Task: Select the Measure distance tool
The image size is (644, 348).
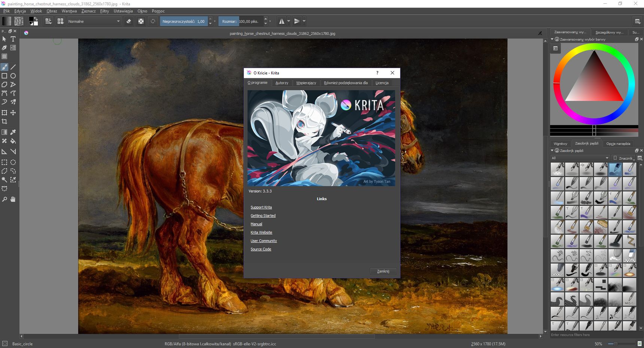Action: pos(13,152)
